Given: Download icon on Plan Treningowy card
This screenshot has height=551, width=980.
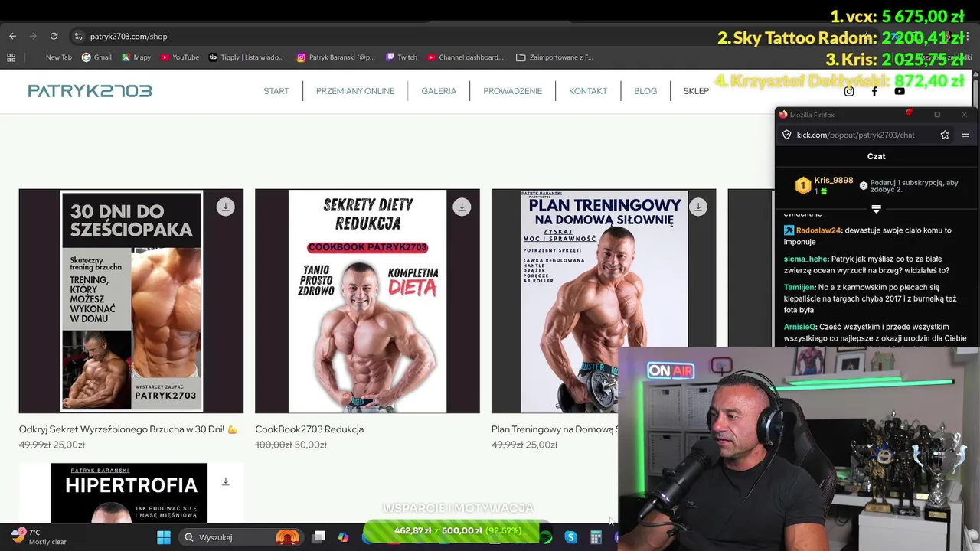Looking at the screenshot, I should pos(698,207).
